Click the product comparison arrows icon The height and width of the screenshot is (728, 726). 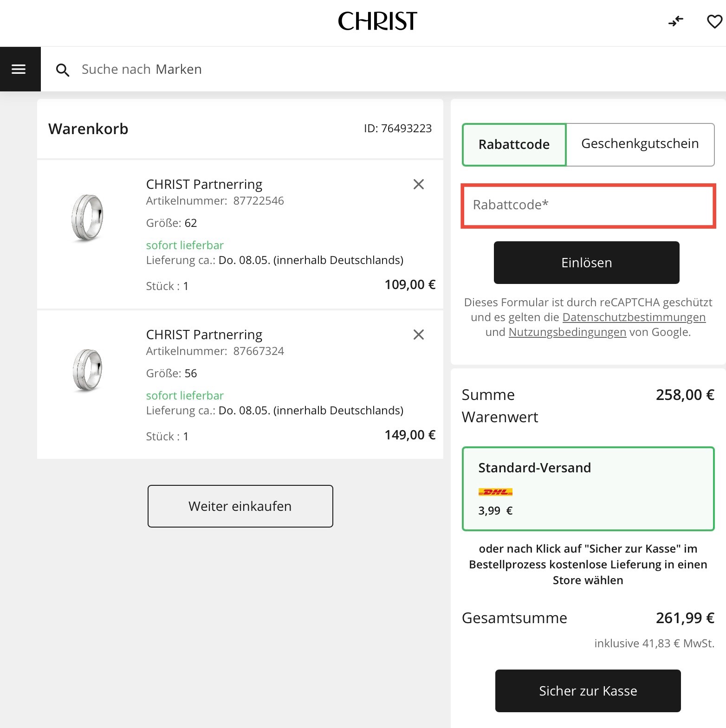coord(676,21)
